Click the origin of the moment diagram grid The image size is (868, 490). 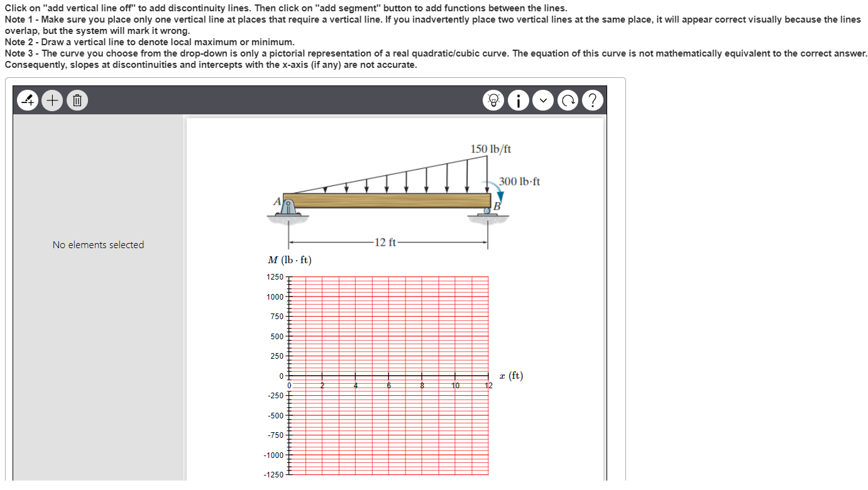click(x=289, y=376)
